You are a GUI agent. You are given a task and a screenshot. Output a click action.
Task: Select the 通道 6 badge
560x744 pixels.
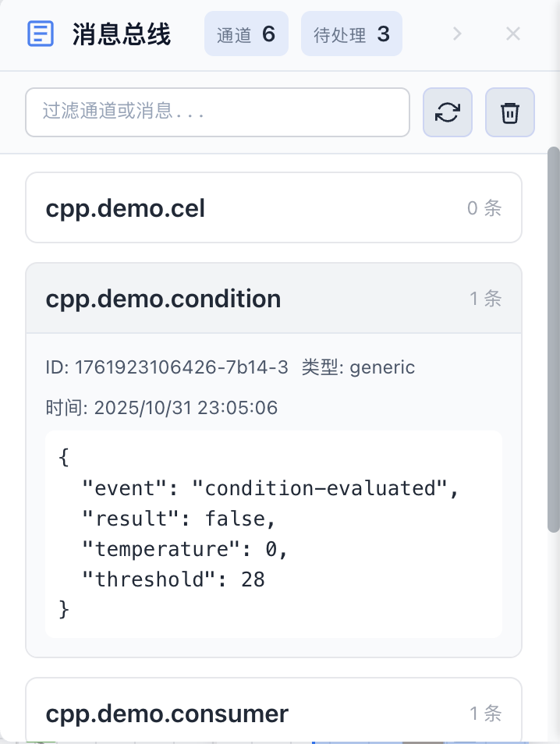point(246,34)
